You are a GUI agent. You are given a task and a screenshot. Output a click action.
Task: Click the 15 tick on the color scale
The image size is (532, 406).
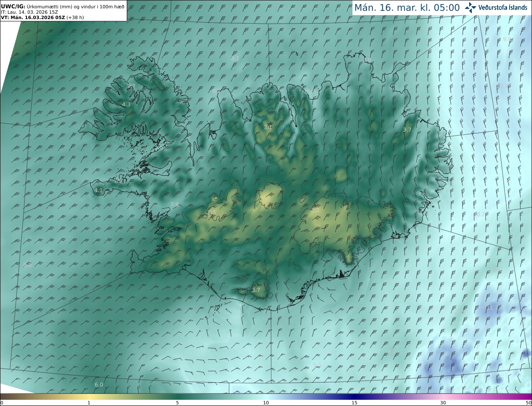pos(355,403)
